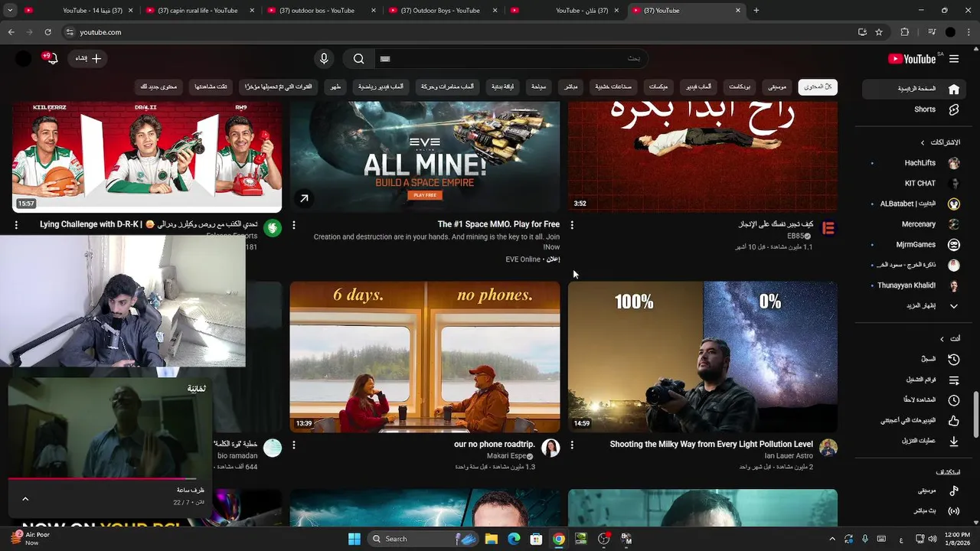Screen dimensions: 980x551
Task: Click the search magnifier button
Action: pyautogui.click(x=358, y=59)
